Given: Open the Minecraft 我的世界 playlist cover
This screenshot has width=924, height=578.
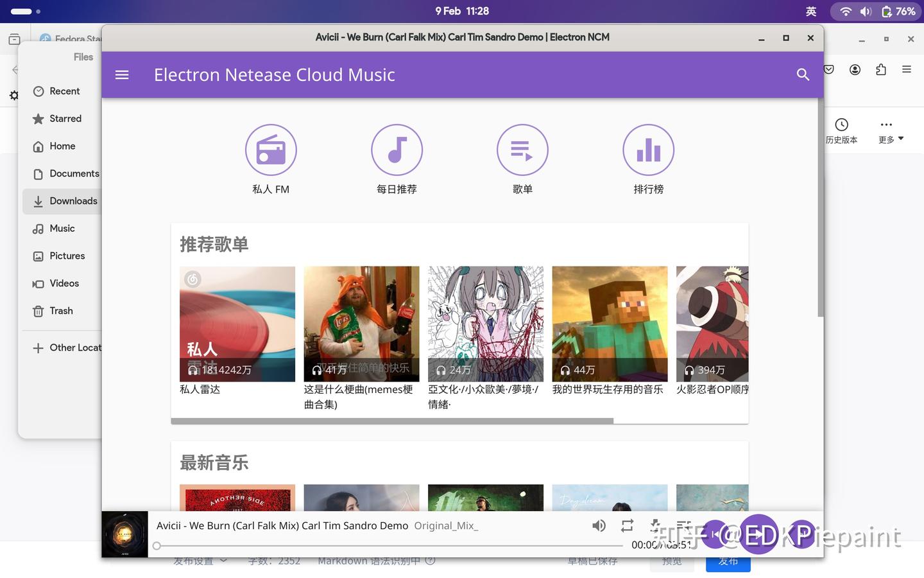Looking at the screenshot, I should click(x=610, y=324).
